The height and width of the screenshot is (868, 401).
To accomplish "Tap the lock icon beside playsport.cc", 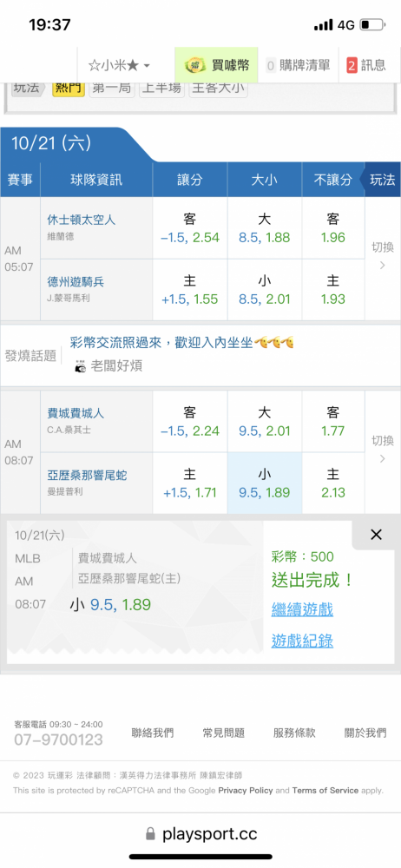I will [x=150, y=833].
